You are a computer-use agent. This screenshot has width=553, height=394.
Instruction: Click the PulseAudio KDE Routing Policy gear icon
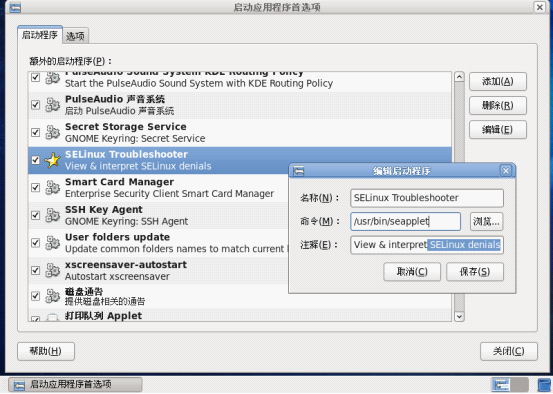coord(53,78)
